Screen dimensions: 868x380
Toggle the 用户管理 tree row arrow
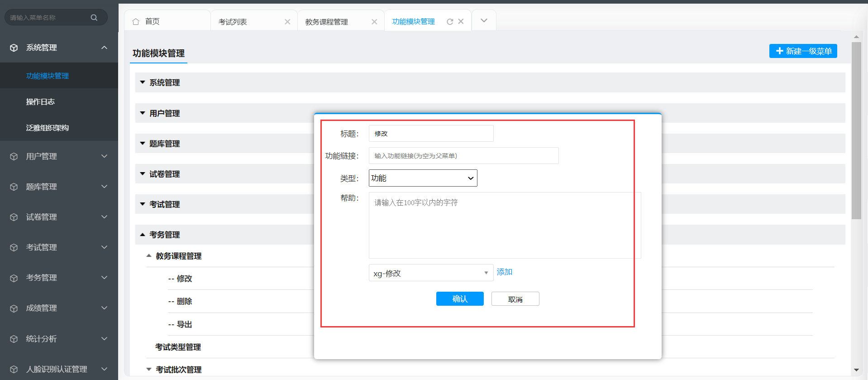coord(143,113)
